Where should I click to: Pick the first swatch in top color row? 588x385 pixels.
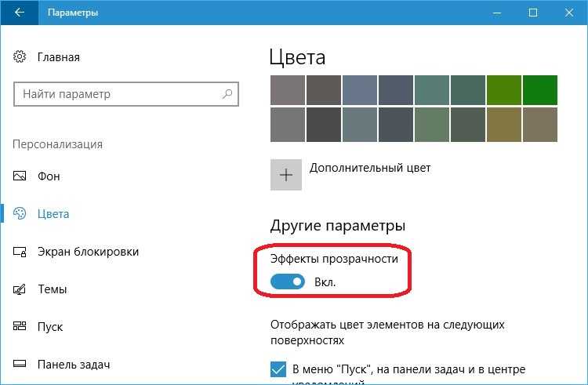[288, 90]
